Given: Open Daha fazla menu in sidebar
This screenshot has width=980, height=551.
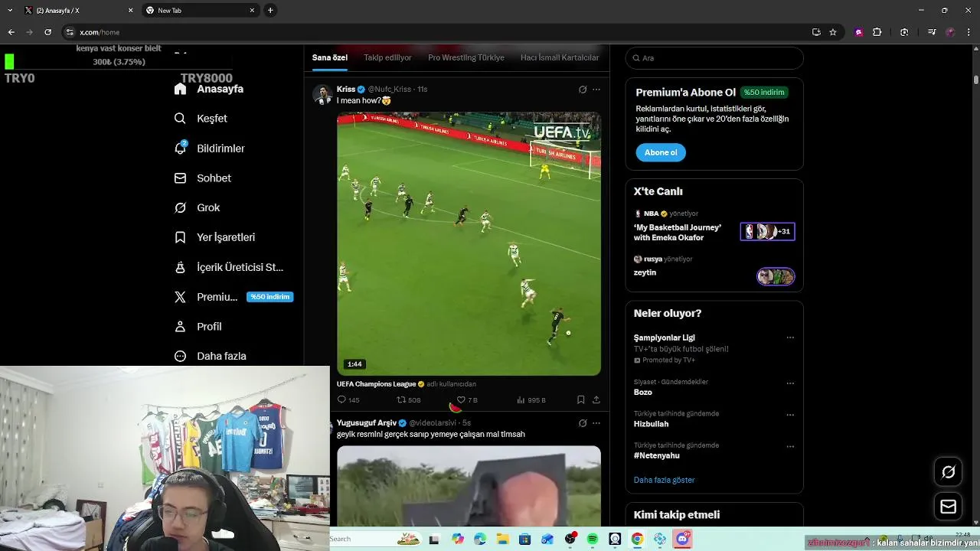Looking at the screenshot, I should click(211, 356).
